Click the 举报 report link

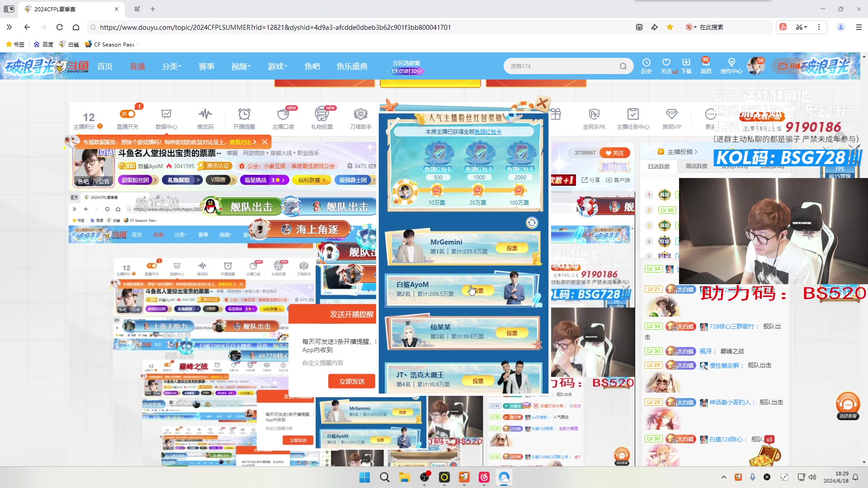tap(232, 153)
